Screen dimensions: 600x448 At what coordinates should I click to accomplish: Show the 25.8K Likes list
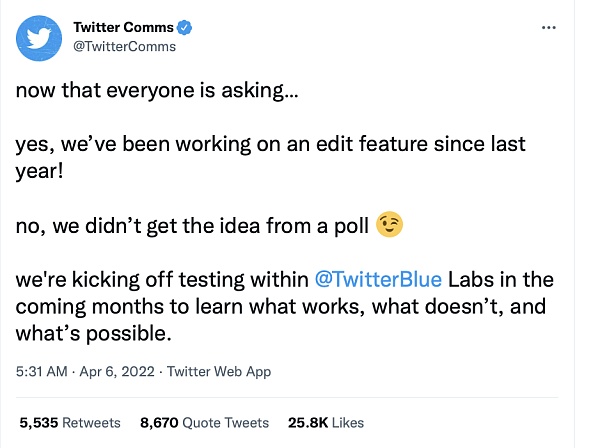click(326, 423)
